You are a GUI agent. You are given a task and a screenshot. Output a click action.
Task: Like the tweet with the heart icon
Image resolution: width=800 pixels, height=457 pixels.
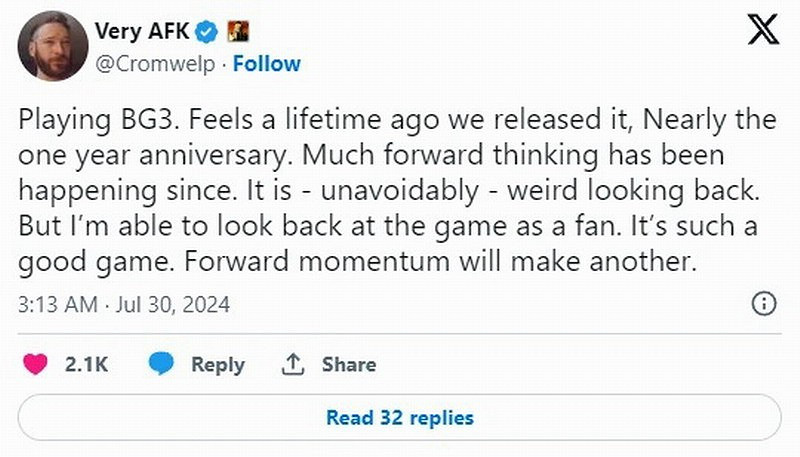coord(36,364)
